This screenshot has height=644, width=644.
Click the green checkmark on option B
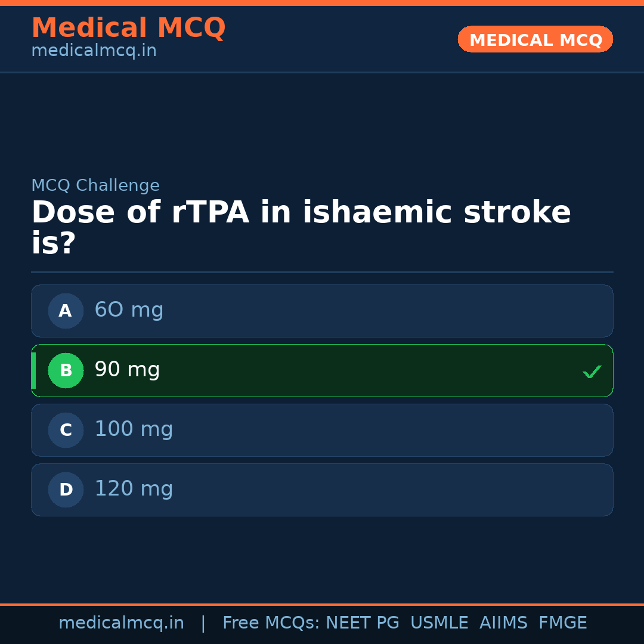(592, 371)
